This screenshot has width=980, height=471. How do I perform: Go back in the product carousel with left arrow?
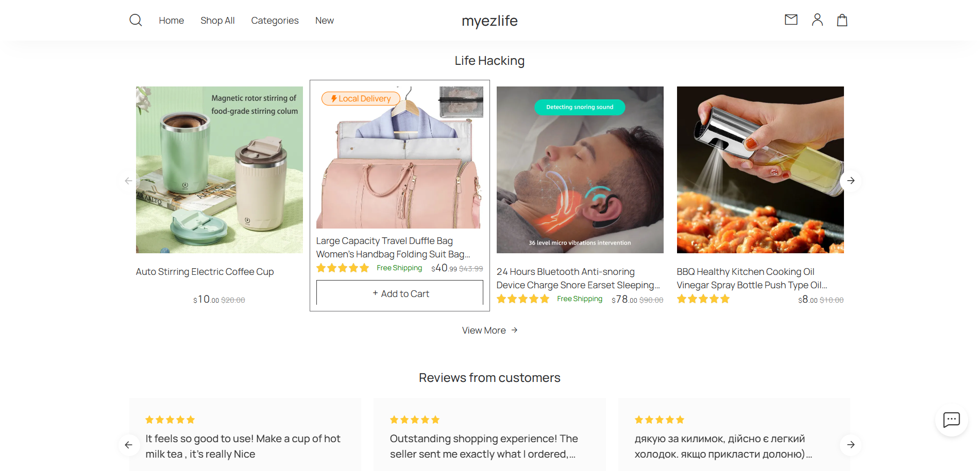(129, 181)
